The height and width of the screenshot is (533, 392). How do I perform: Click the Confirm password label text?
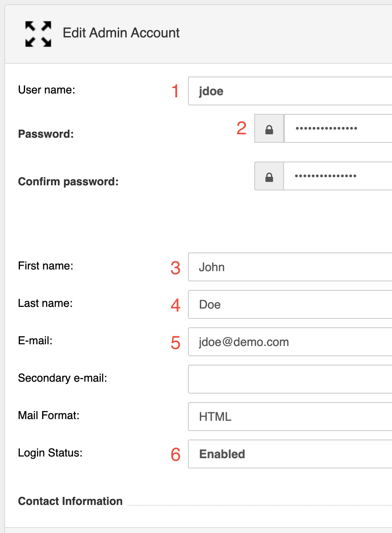pos(68,182)
